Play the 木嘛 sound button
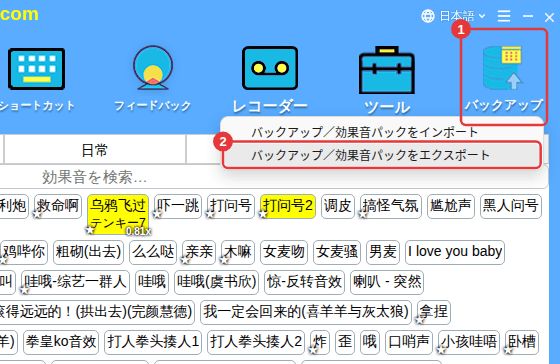 pos(238,252)
